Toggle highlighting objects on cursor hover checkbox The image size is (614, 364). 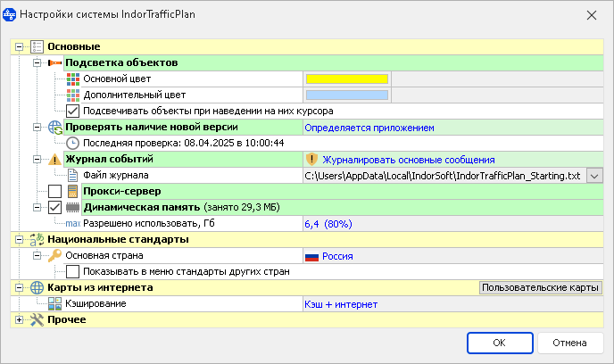click(72, 112)
